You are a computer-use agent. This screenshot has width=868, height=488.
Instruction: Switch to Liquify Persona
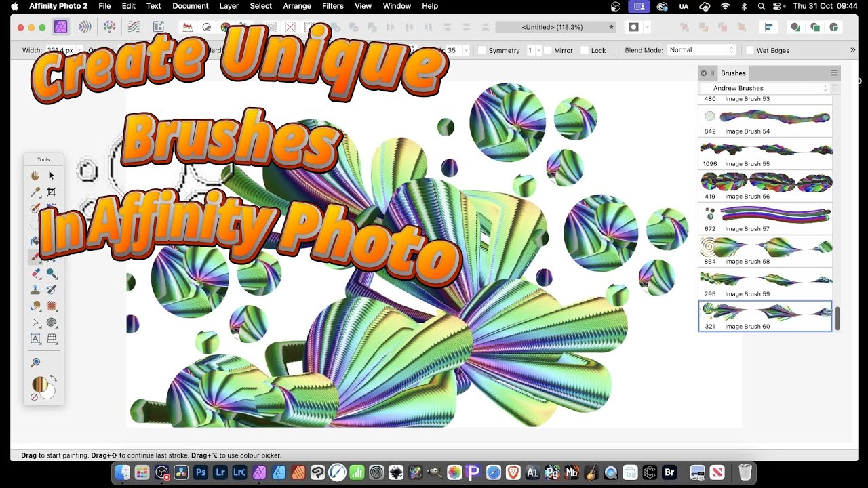85,27
